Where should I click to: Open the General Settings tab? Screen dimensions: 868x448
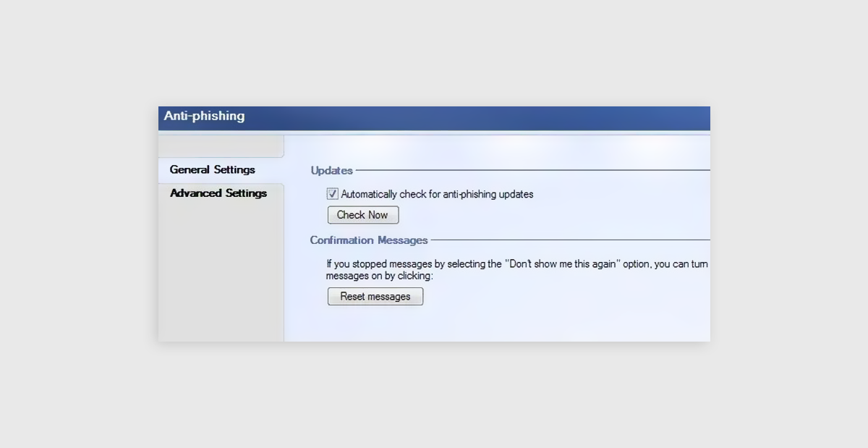[x=221, y=170]
